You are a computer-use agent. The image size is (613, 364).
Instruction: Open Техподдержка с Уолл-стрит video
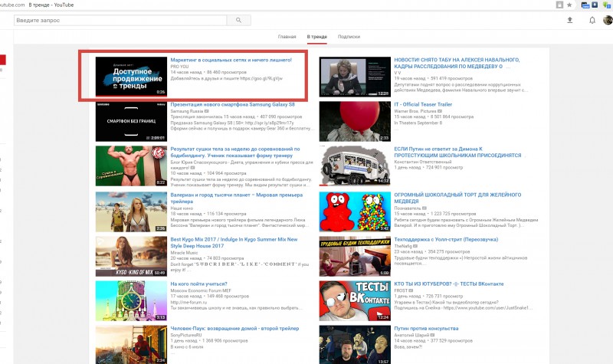(x=446, y=240)
